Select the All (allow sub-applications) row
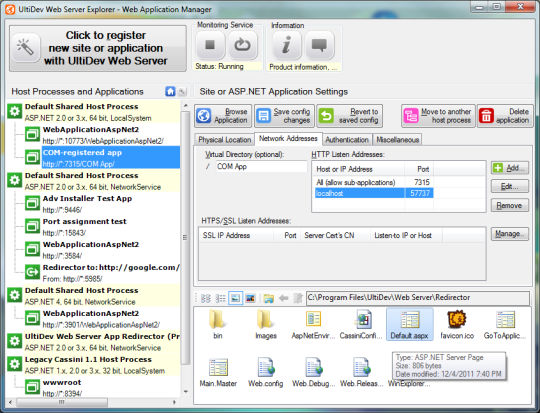Viewport: 540px width, 413px height. click(x=374, y=182)
